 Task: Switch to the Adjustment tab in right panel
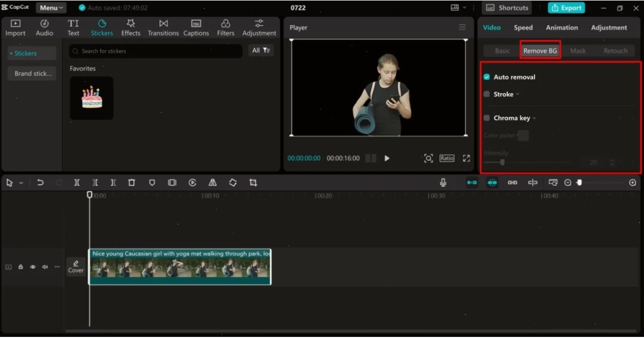click(609, 27)
